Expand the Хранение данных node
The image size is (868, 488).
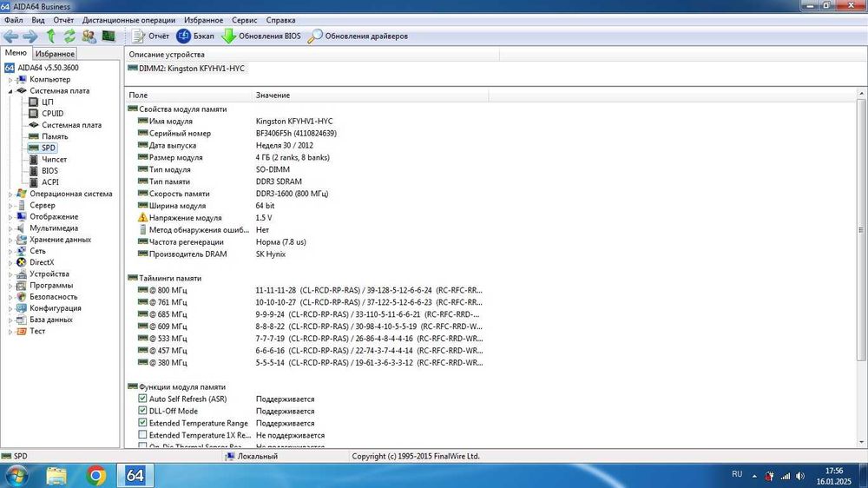[x=10, y=240]
